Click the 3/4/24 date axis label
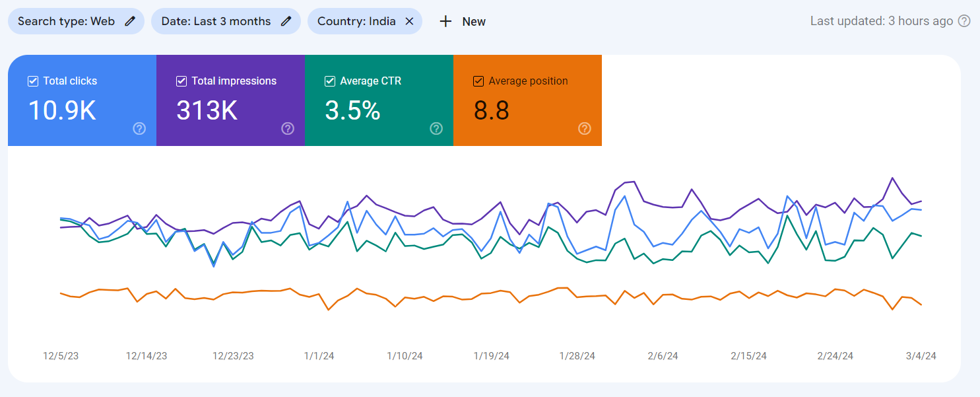980x397 pixels. point(921,356)
